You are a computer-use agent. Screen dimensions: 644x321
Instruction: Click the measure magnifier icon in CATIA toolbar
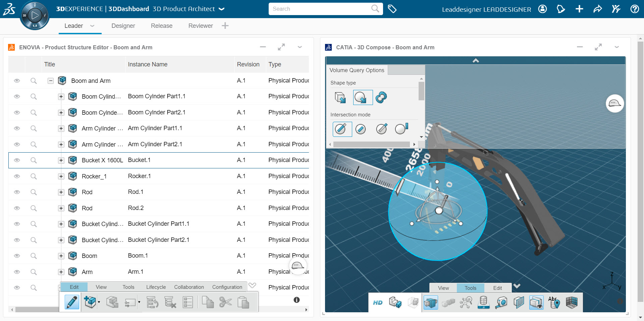pyautogui.click(x=501, y=303)
